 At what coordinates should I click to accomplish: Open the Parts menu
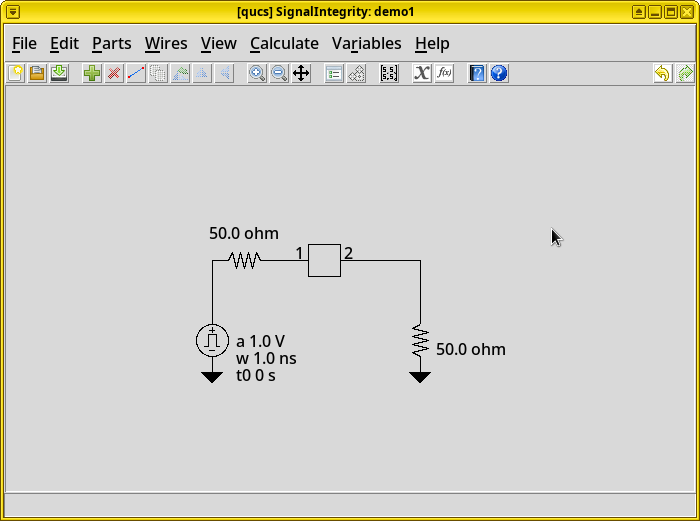111,43
